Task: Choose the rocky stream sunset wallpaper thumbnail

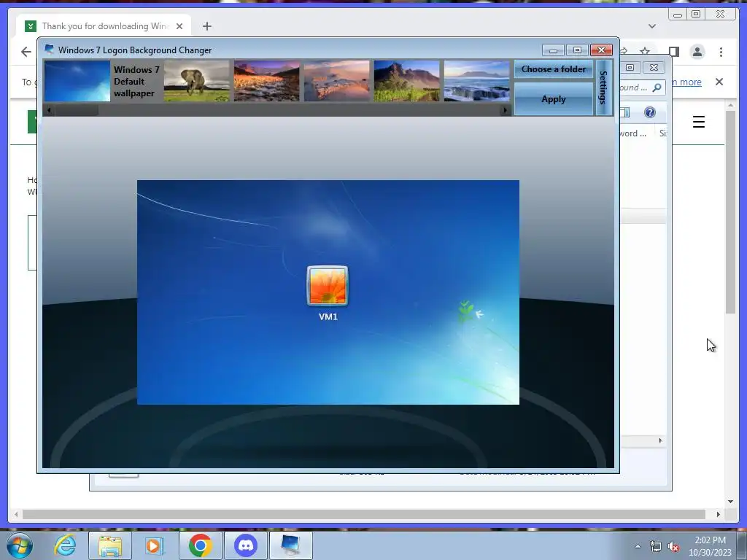Action: tap(267, 81)
